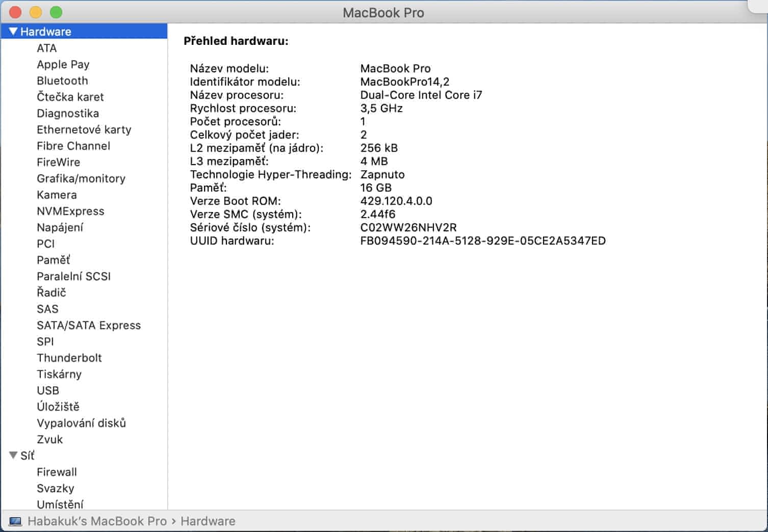This screenshot has height=532, width=768.
Task: Click the Sériové číslo (systém) label
Action: [x=250, y=227]
